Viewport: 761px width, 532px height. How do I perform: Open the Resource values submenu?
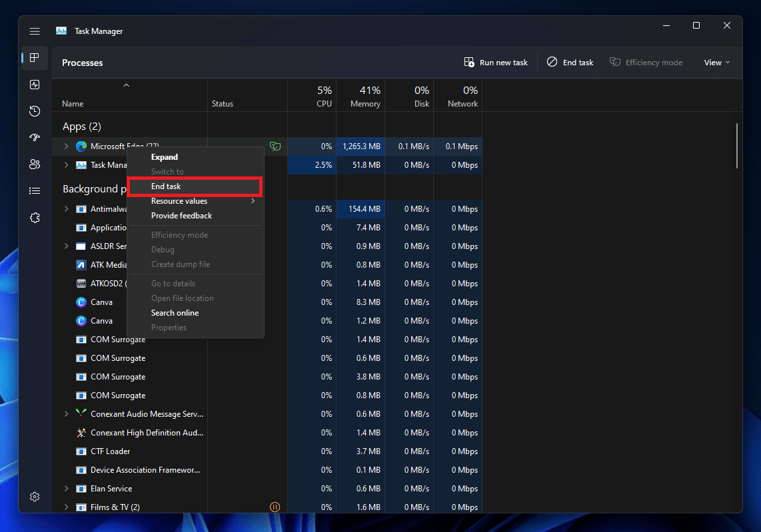point(179,200)
